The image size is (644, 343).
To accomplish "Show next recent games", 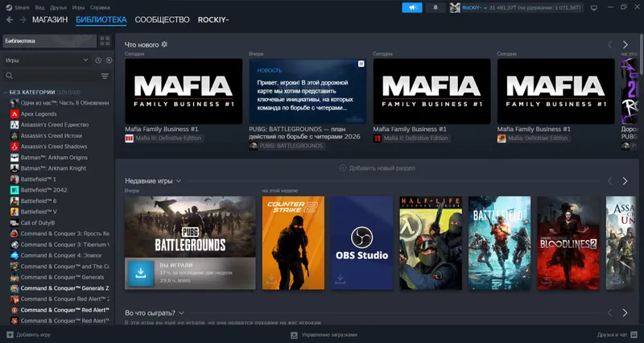I will click(x=625, y=181).
